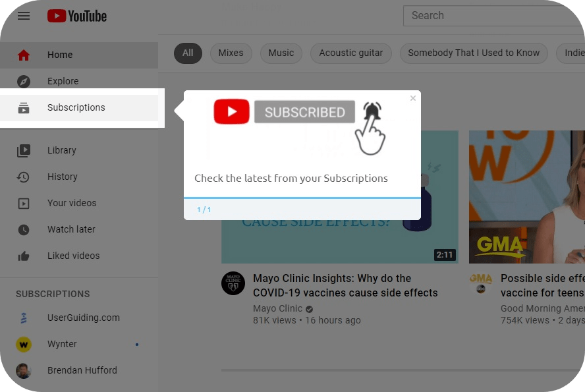The image size is (585, 392).
Task: Click "Check the latest from your Subscriptions" text
Action: pyautogui.click(x=291, y=179)
